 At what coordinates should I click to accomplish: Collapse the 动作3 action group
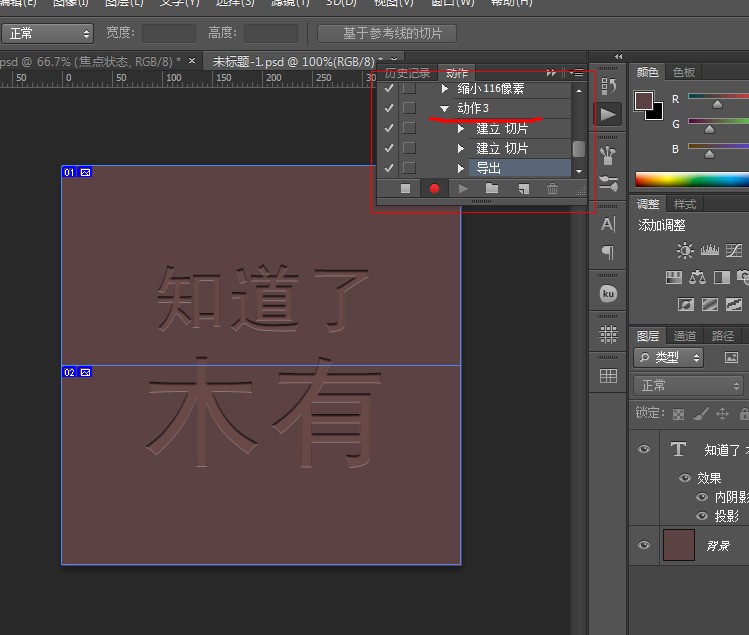coord(445,108)
